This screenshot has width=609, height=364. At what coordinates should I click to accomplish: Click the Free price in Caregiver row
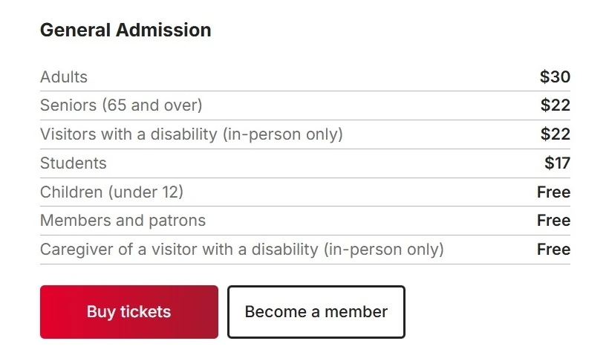coord(553,250)
